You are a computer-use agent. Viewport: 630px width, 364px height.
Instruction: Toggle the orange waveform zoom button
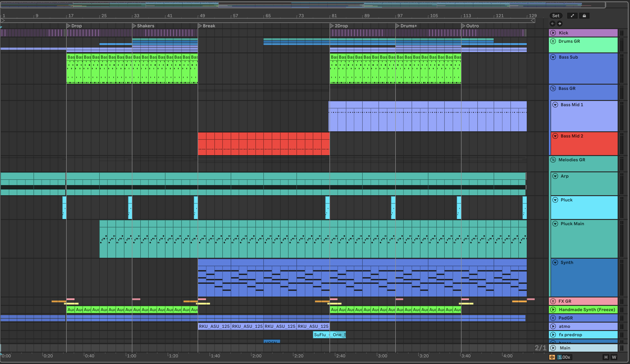pos(552,357)
